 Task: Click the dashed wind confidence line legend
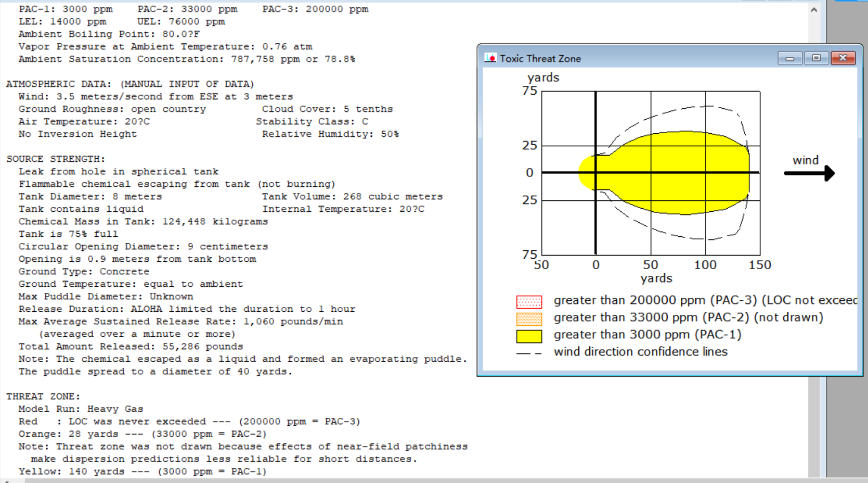pyautogui.click(x=529, y=353)
